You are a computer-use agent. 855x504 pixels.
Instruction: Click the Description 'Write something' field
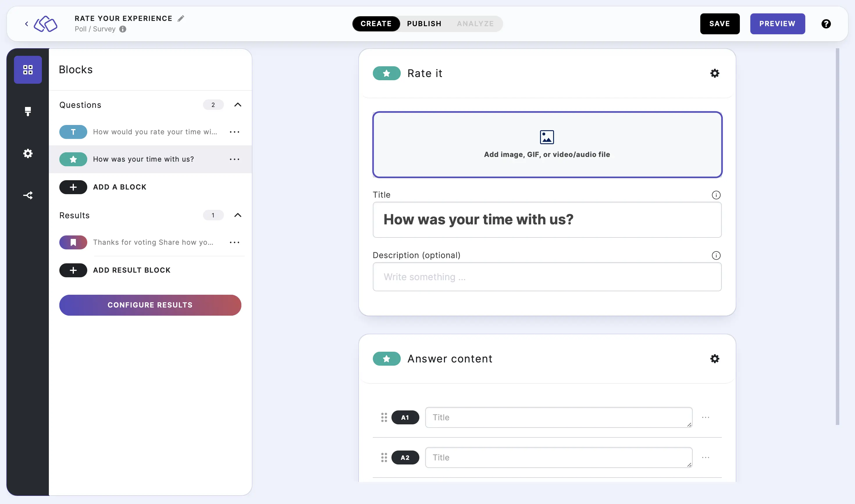point(547,277)
